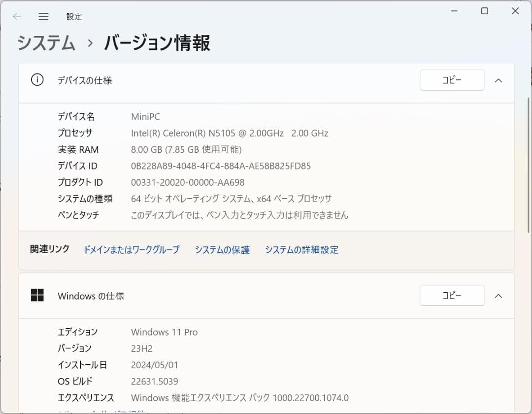Copy device specifications with コピー button

[x=452, y=80]
